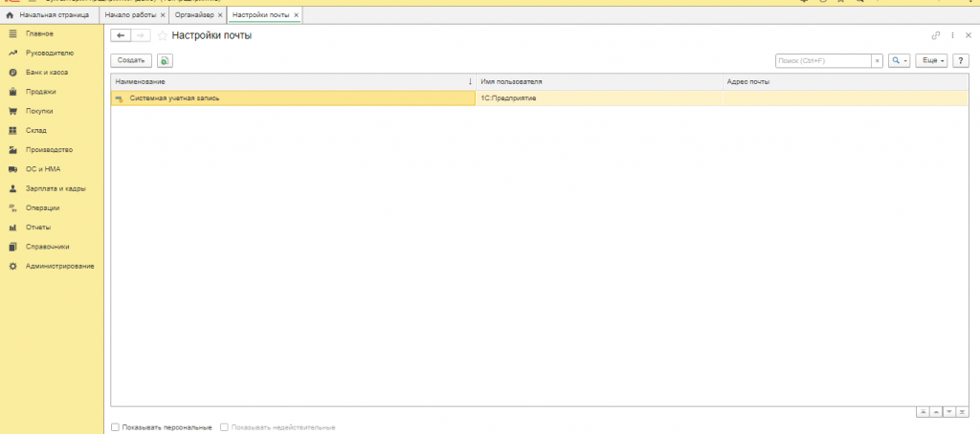The width and height of the screenshot is (980, 434).
Task: Expand the Еще dropdown menu
Action: click(931, 60)
